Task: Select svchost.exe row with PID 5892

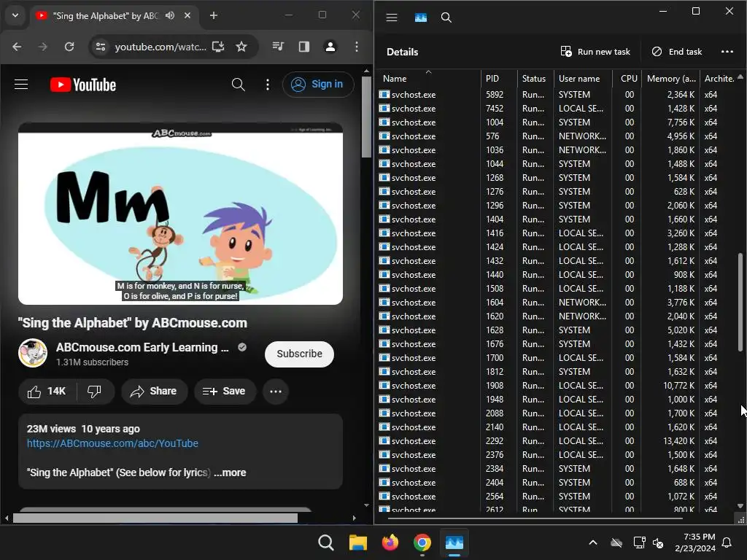Action: [557, 95]
